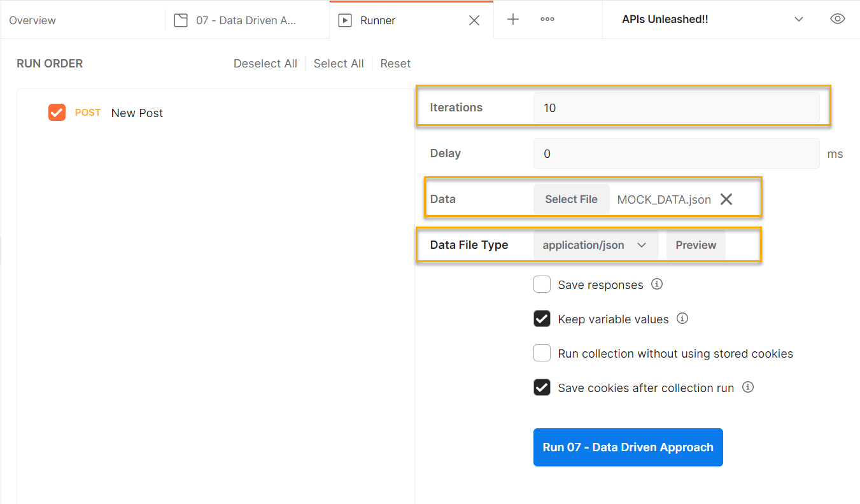Click Select All in run order
Screen dimensions: 860x504
(x=339, y=64)
